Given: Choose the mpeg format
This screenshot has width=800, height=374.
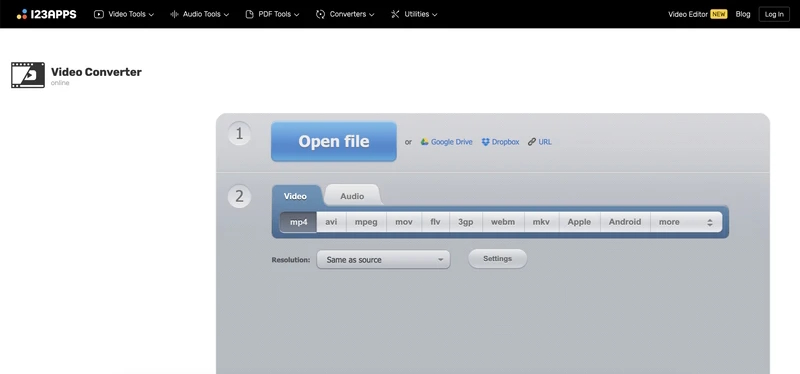Looking at the screenshot, I should click(366, 222).
